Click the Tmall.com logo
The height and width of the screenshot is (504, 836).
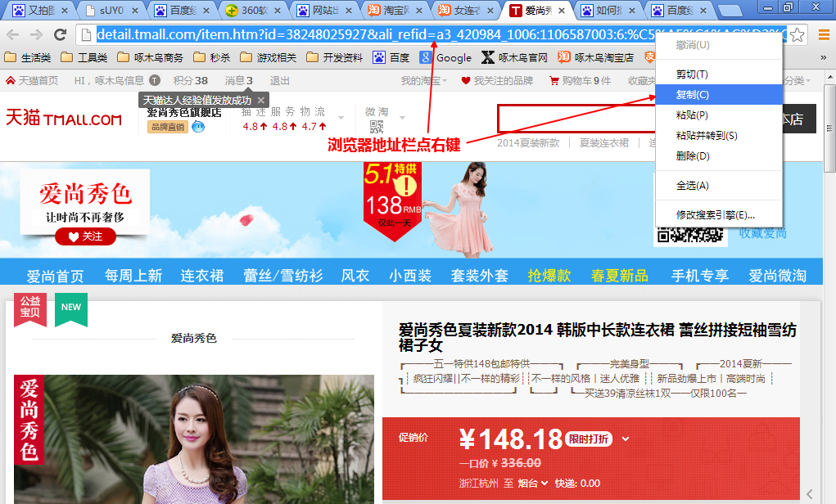(x=64, y=118)
